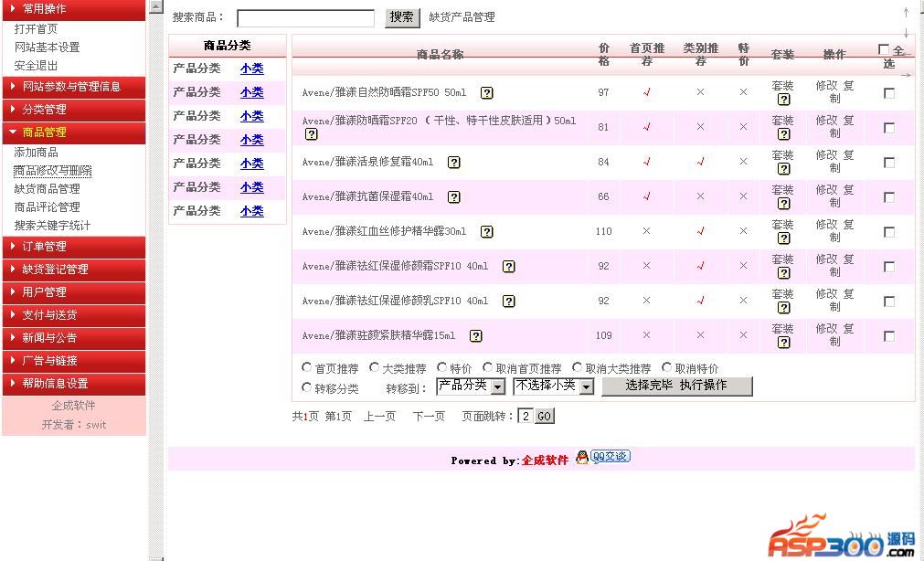
Task: Click 套装 help icon in 防晒霜SPF20 row
Action: pyautogui.click(x=783, y=133)
